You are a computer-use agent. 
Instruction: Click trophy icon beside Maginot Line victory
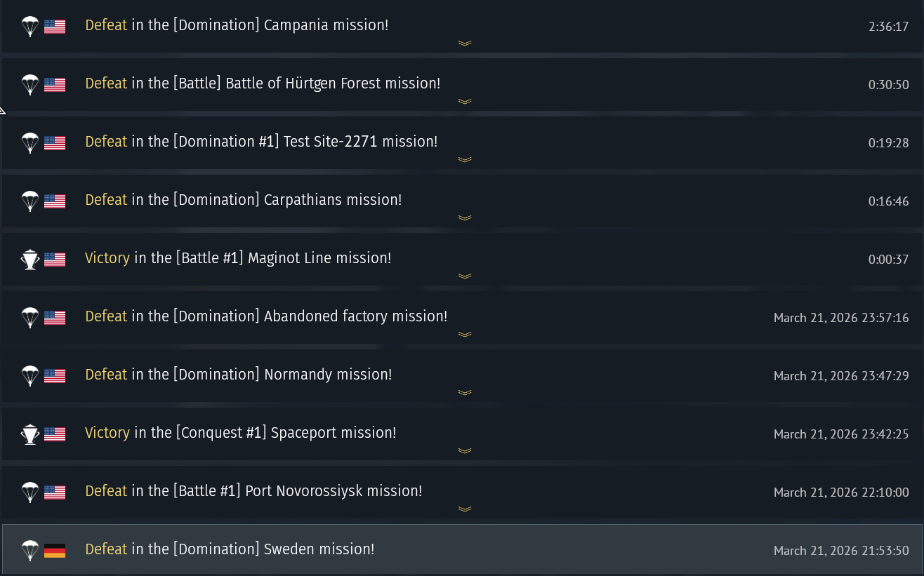coord(29,260)
